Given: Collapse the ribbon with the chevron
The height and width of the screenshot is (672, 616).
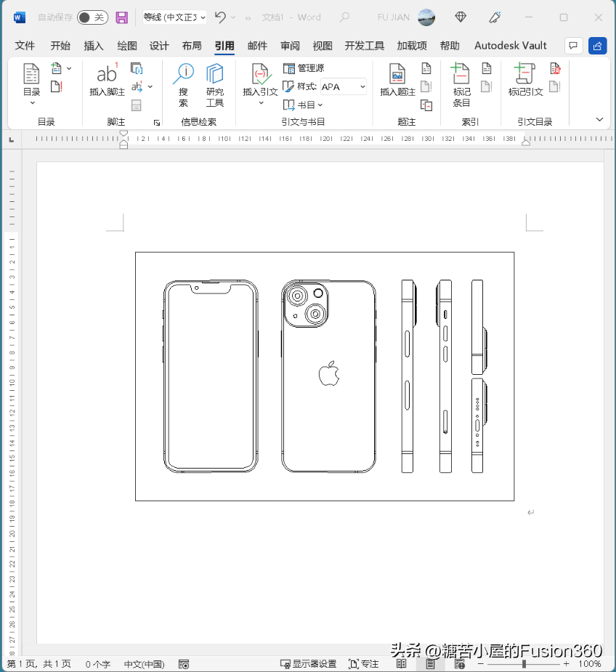Looking at the screenshot, I should (600, 120).
